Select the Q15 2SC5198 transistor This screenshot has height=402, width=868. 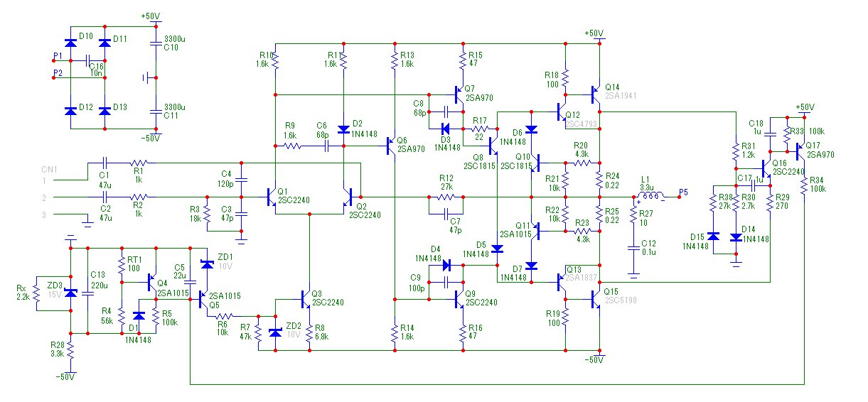[x=596, y=300]
